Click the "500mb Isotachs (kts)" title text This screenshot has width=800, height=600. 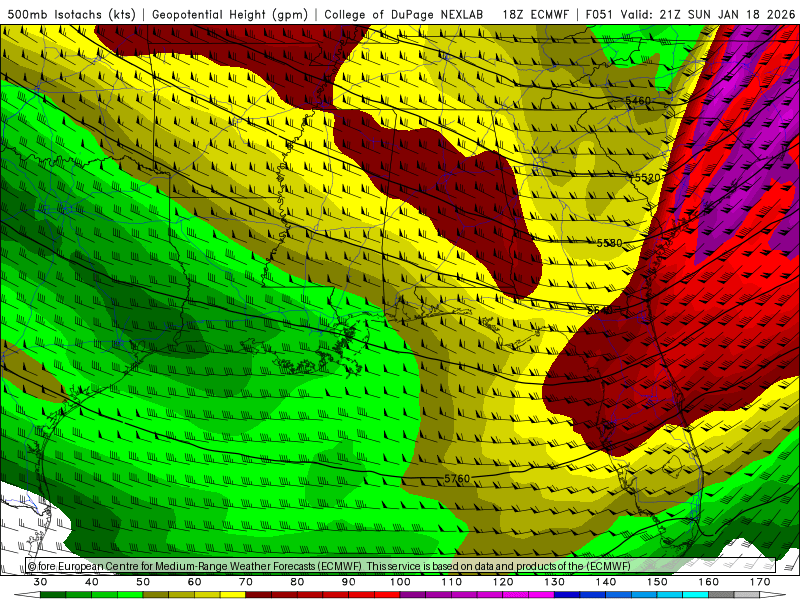point(71,14)
